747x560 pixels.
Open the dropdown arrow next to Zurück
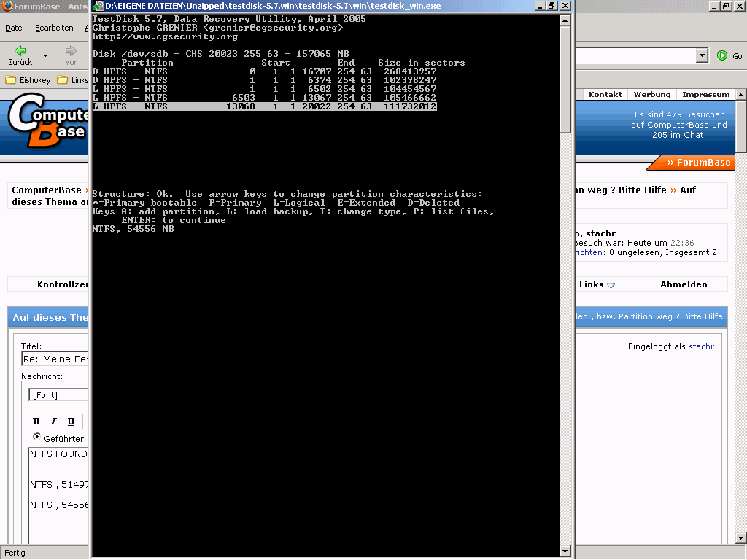coord(46,55)
